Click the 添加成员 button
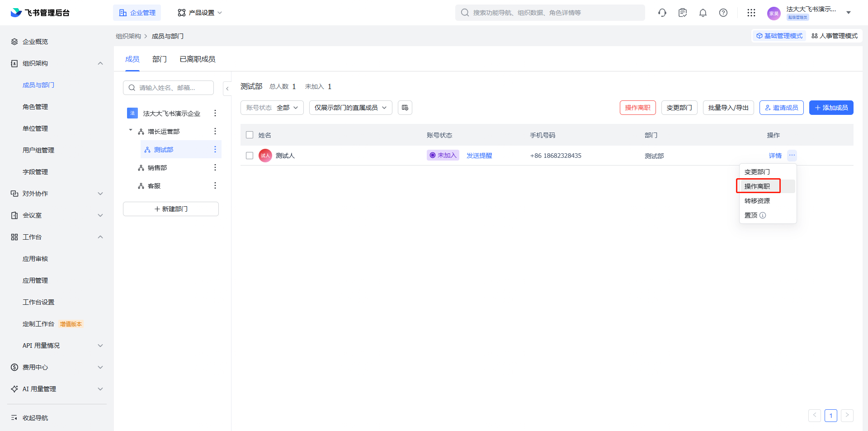The height and width of the screenshot is (431, 868). [x=831, y=108]
